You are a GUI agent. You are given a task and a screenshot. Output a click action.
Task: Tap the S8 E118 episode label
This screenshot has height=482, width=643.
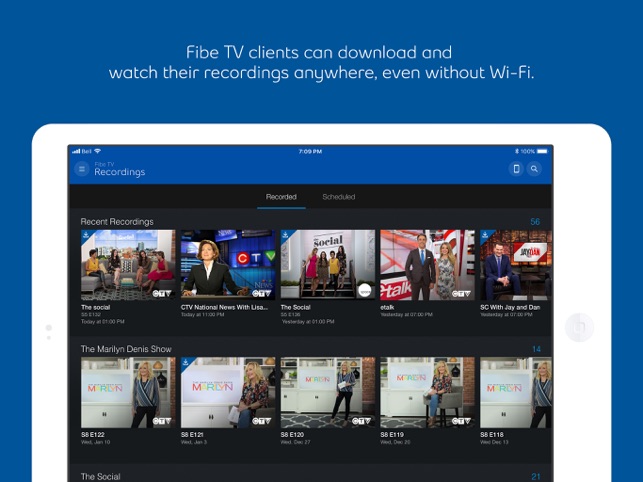(x=492, y=434)
